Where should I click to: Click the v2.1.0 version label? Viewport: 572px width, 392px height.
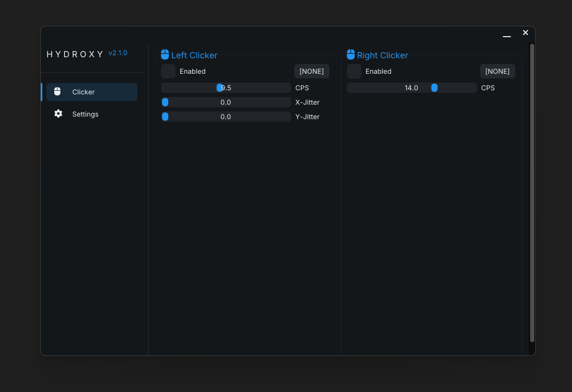(118, 53)
